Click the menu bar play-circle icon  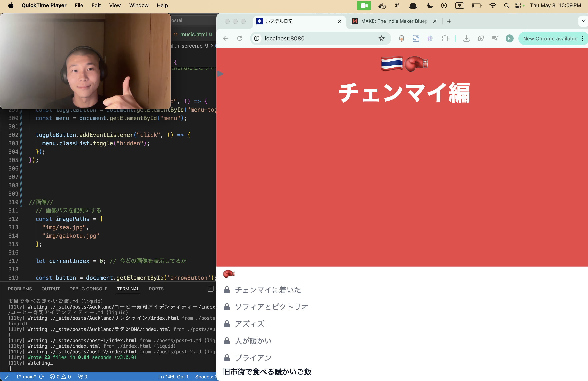coord(444,5)
